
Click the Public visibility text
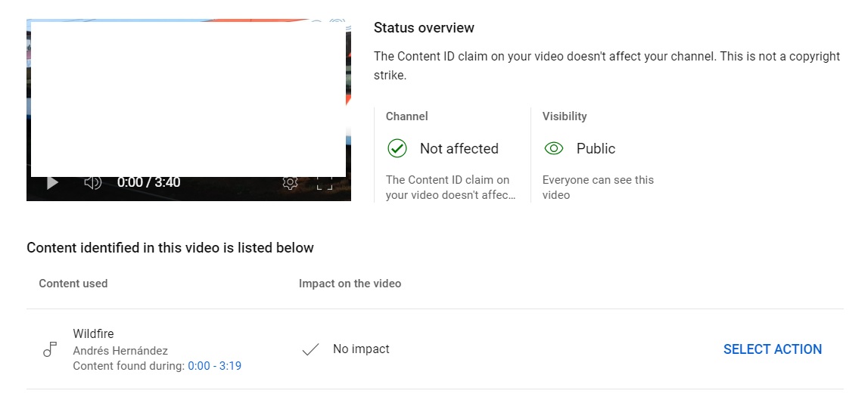pos(596,148)
